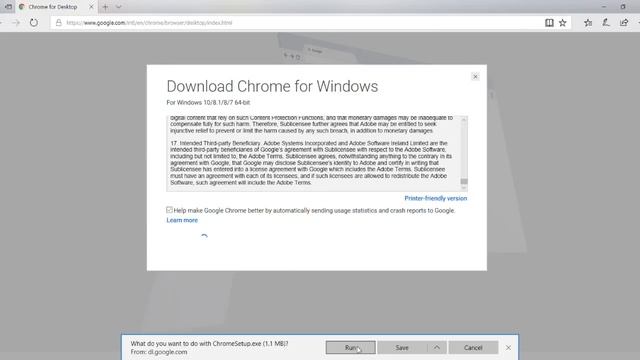Image resolution: width=640 pixels, height=360 pixels.
Task: Click the From: dl.google.com text
Action: pyautogui.click(x=159, y=352)
